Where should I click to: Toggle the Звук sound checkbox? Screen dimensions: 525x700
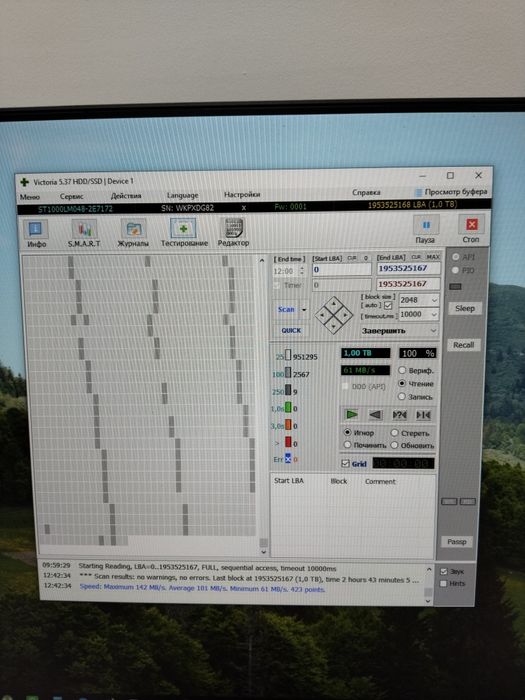point(444,571)
